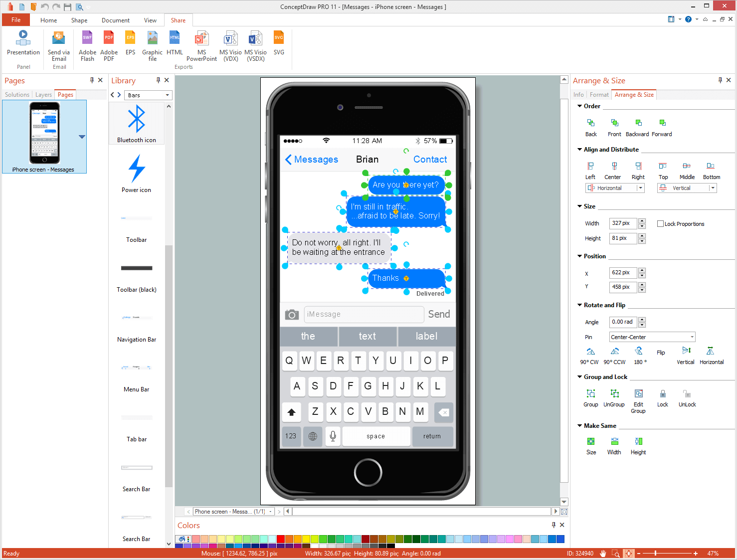Open the Layers panel tab
Screen dimensions: 737x560
tap(43, 95)
